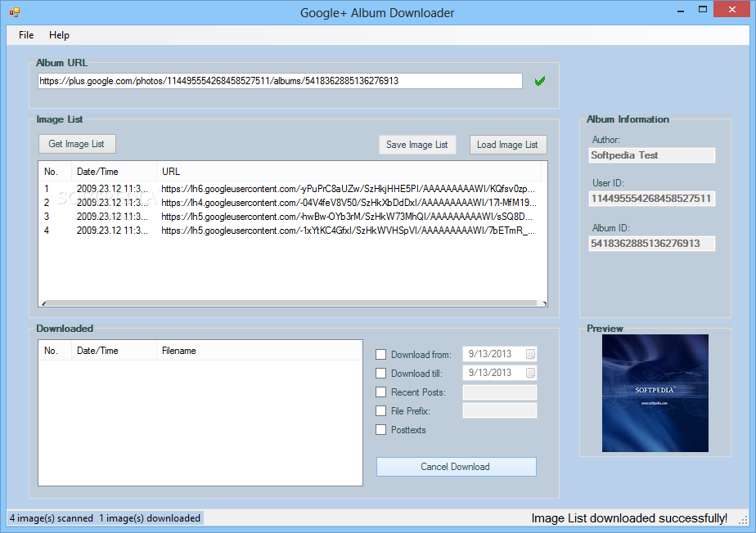The width and height of the screenshot is (756, 533).
Task: Click the User ID field
Action: pos(652,199)
